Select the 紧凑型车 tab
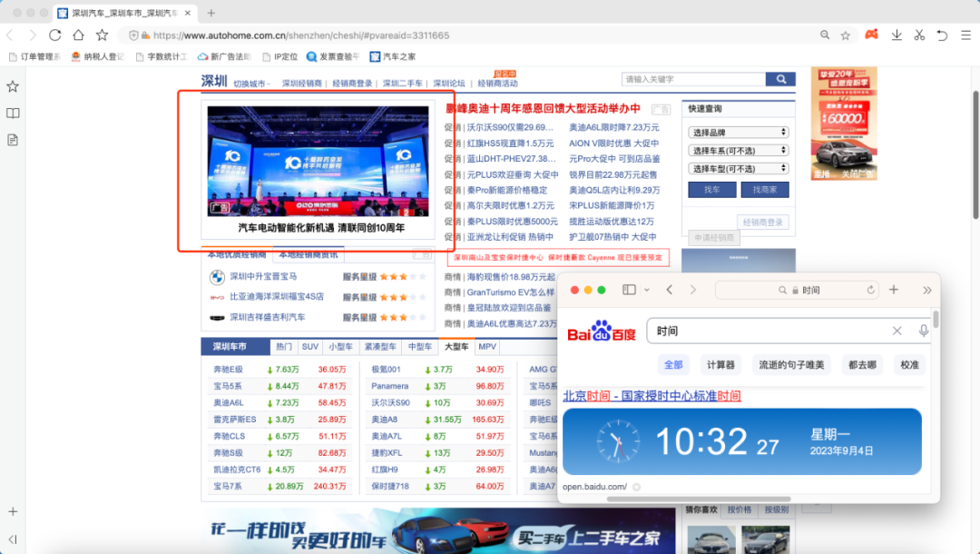 (x=380, y=346)
